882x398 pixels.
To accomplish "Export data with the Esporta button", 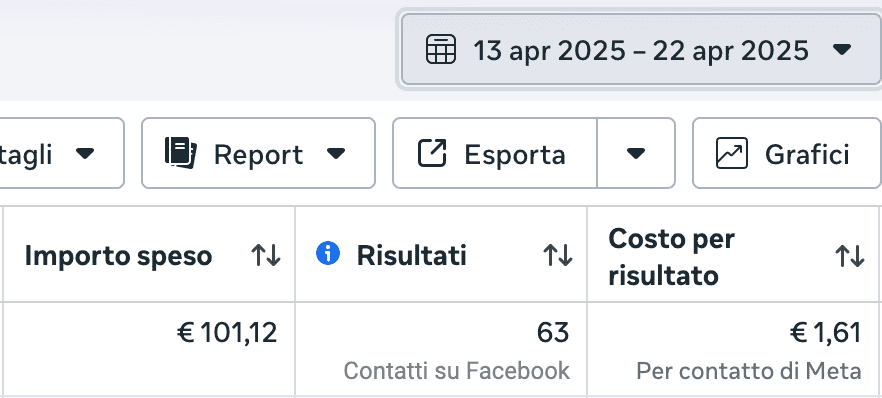I will (495, 153).
